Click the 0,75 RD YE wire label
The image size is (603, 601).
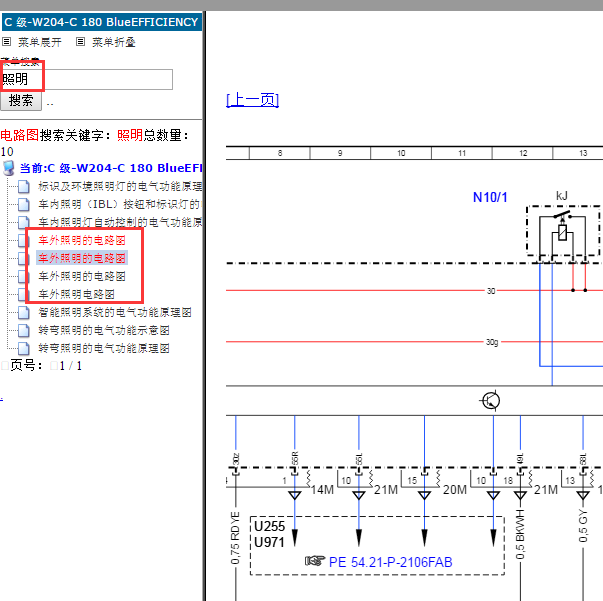[235, 538]
